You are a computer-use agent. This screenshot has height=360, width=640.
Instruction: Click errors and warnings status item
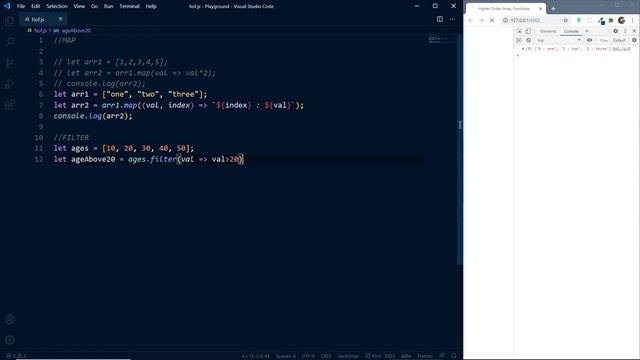point(16,356)
